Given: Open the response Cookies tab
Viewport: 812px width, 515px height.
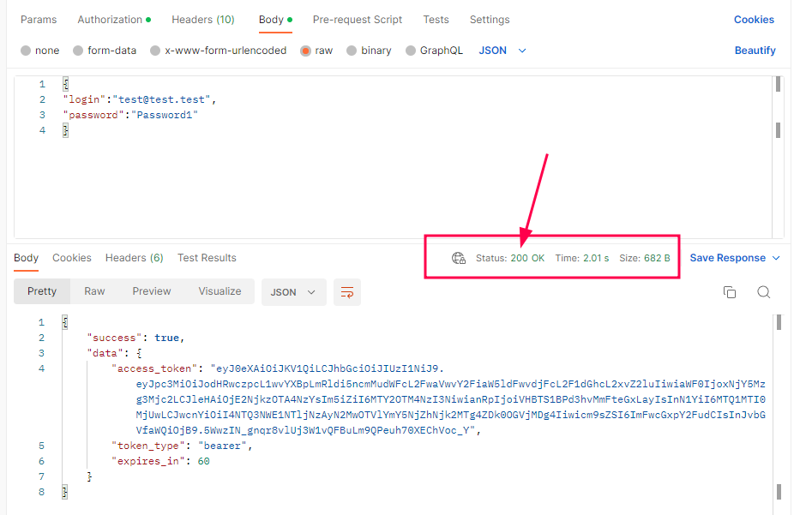Looking at the screenshot, I should [x=72, y=258].
